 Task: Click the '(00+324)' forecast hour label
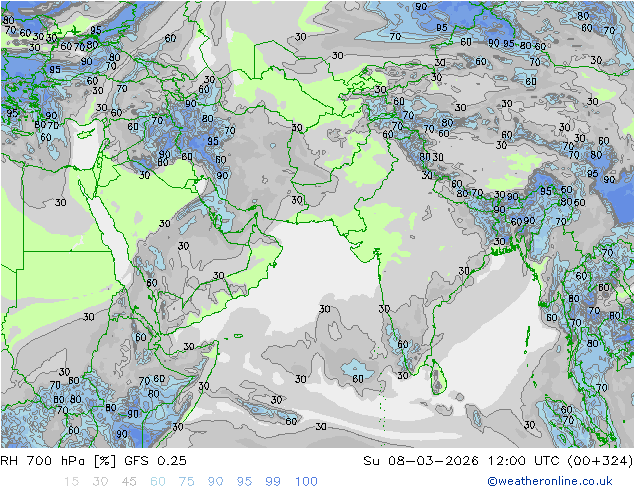pos(600,460)
